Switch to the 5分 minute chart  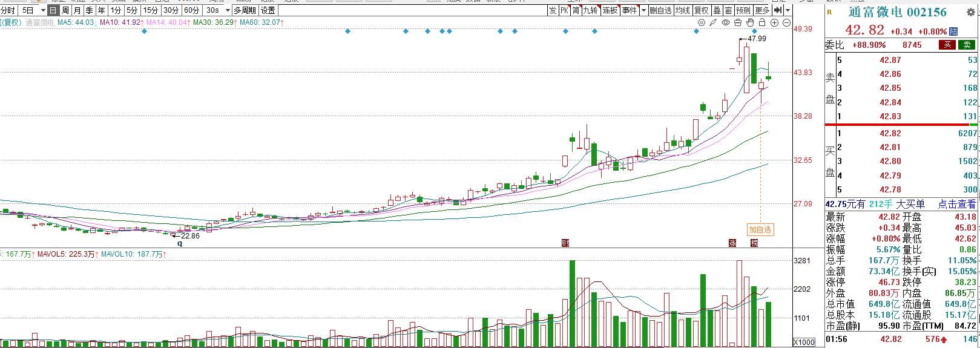[132, 10]
